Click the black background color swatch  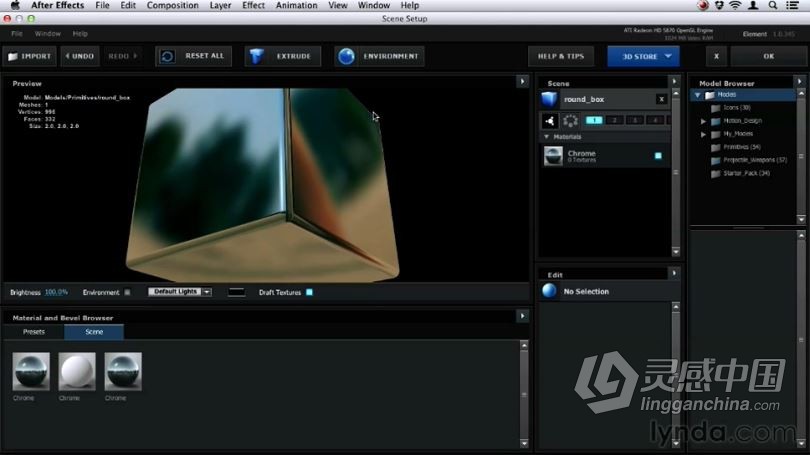[236, 292]
